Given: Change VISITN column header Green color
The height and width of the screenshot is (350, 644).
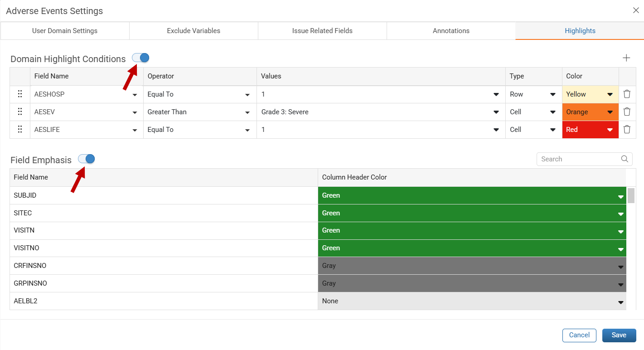Looking at the screenshot, I should pyautogui.click(x=472, y=230).
